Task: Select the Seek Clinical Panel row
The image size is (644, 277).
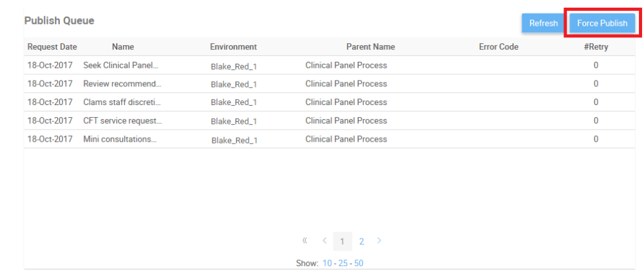Action: [120, 65]
